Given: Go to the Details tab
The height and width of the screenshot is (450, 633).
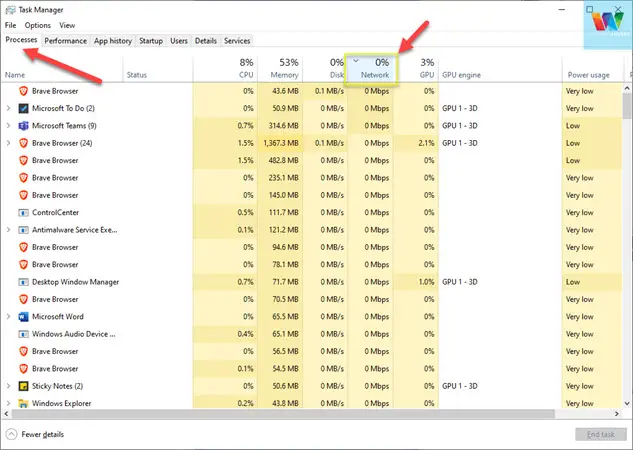Looking at the screenshot, I should [206, 41].
